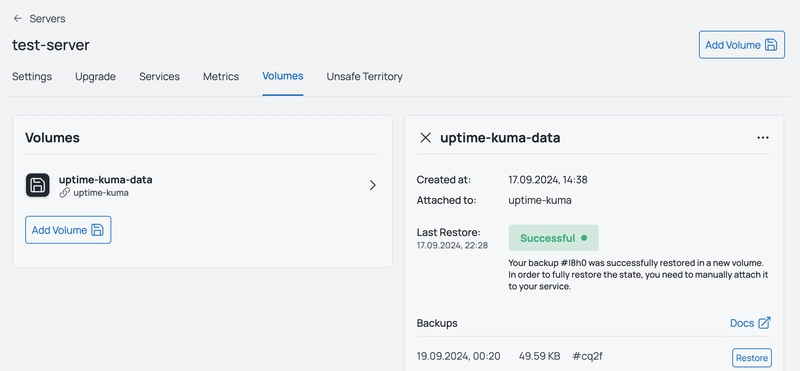Click backup date 19.09.2024, 00:20

(458, 356)
